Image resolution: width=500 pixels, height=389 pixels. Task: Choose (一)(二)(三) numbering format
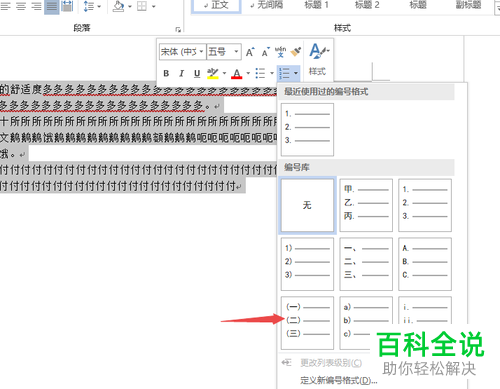click(x=307, y=323)
